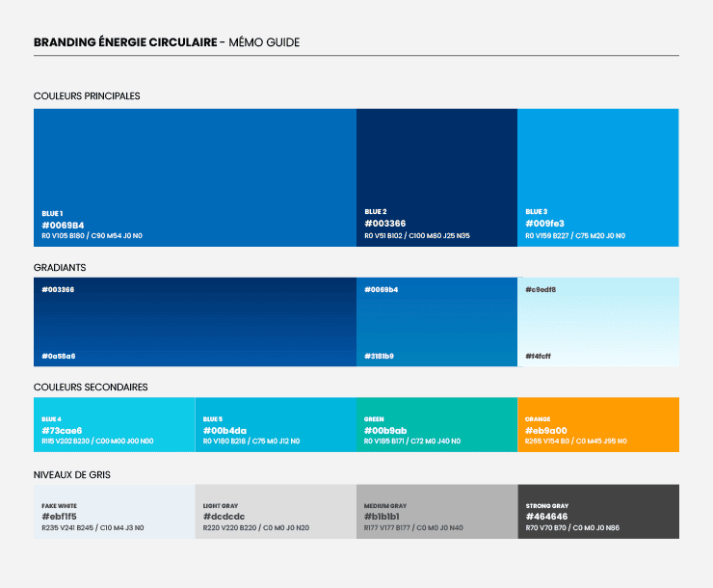Viewport: 713px width, 588px height.
Task: Click the 'NIVEAUX DE GRIS' heading
Action: pos(72,475)
